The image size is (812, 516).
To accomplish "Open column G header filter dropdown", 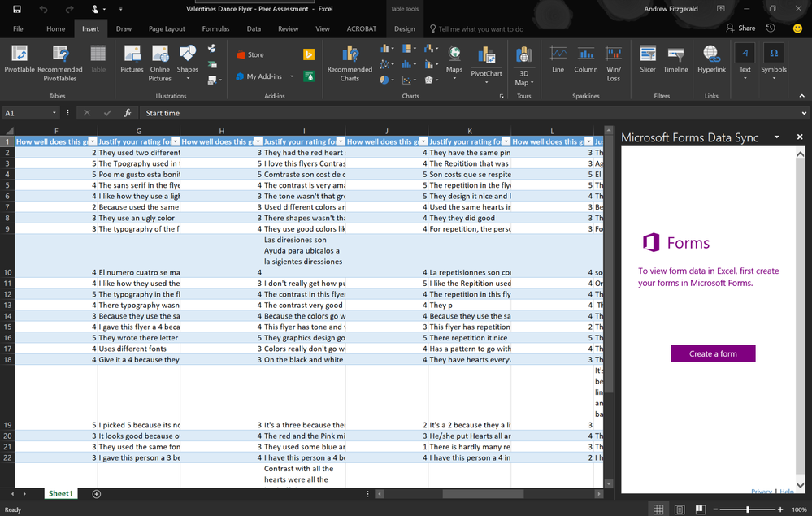I will [x=175, y=141].
